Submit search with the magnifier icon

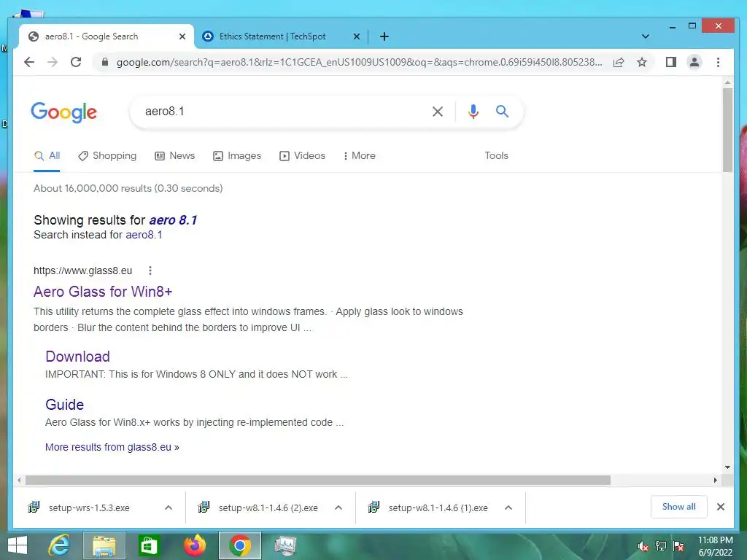click(x=502, y=112)
